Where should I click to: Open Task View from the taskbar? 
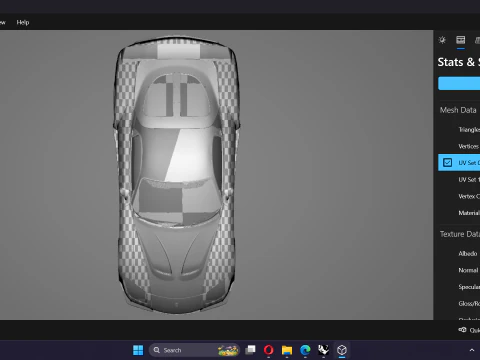click(250, 350)
